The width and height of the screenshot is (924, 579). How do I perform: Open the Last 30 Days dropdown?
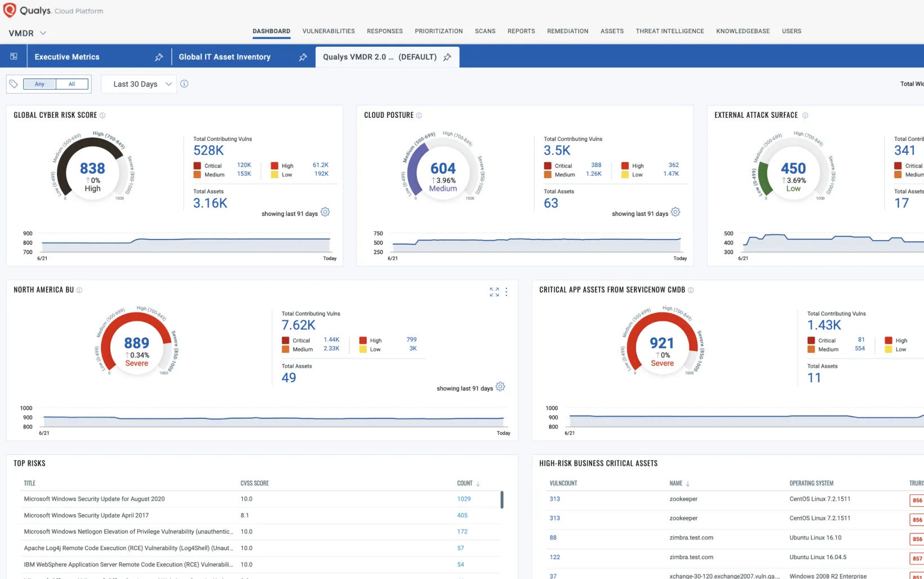(138, 83)
